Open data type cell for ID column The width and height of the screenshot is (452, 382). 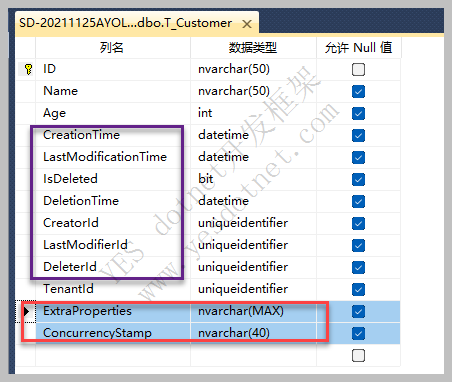click(x=253, y=69)
